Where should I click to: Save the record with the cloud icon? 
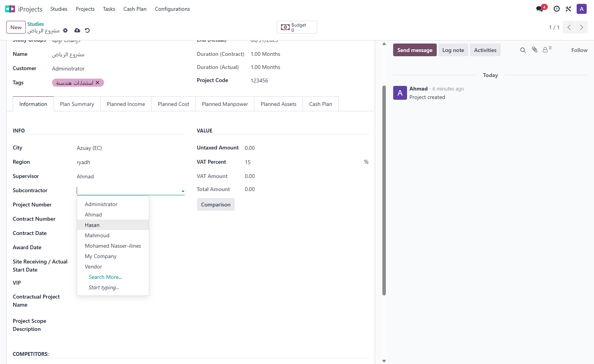point(77,30)
